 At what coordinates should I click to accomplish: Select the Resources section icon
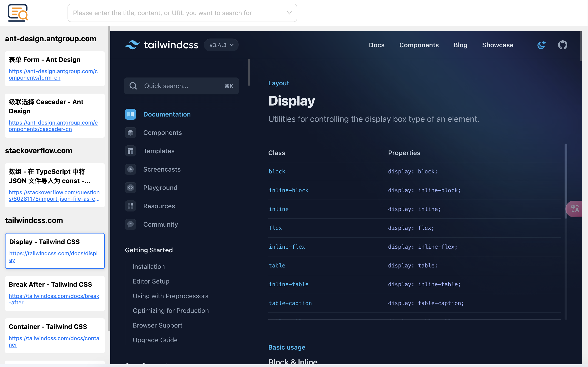(130, 206)
